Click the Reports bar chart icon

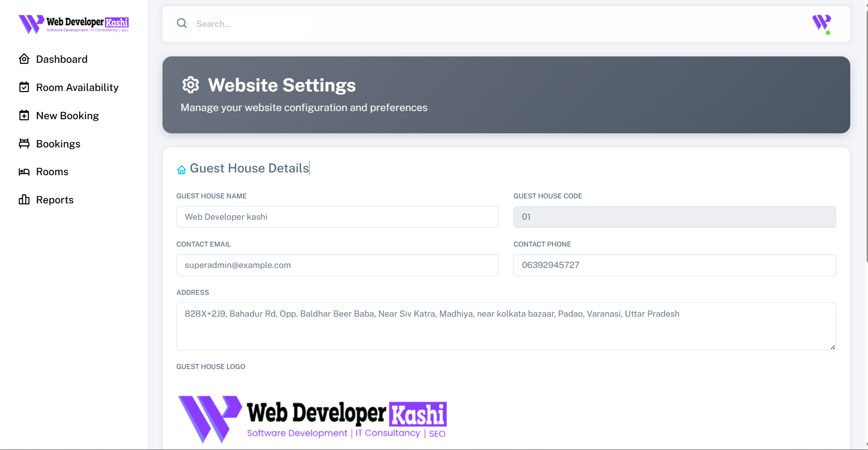[x=24, y=200]
